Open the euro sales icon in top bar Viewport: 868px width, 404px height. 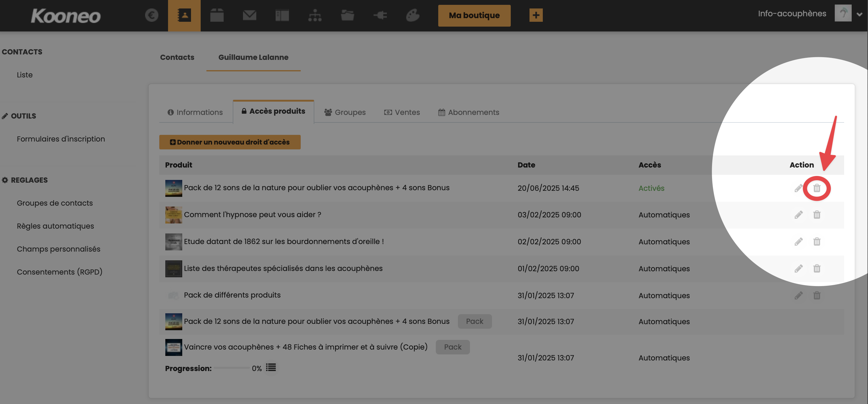click(152, 15)
